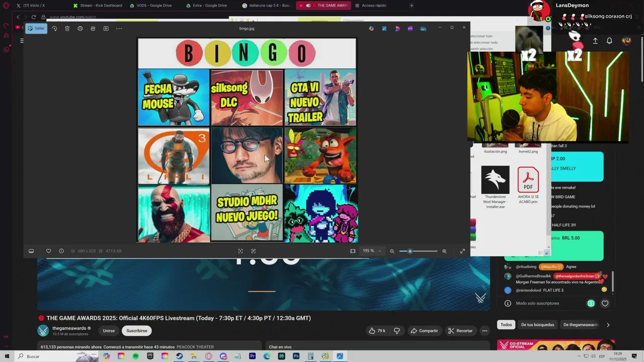The image size is (644, 362).
Task: Select the Todos filter chip
Action: [506, 325]
